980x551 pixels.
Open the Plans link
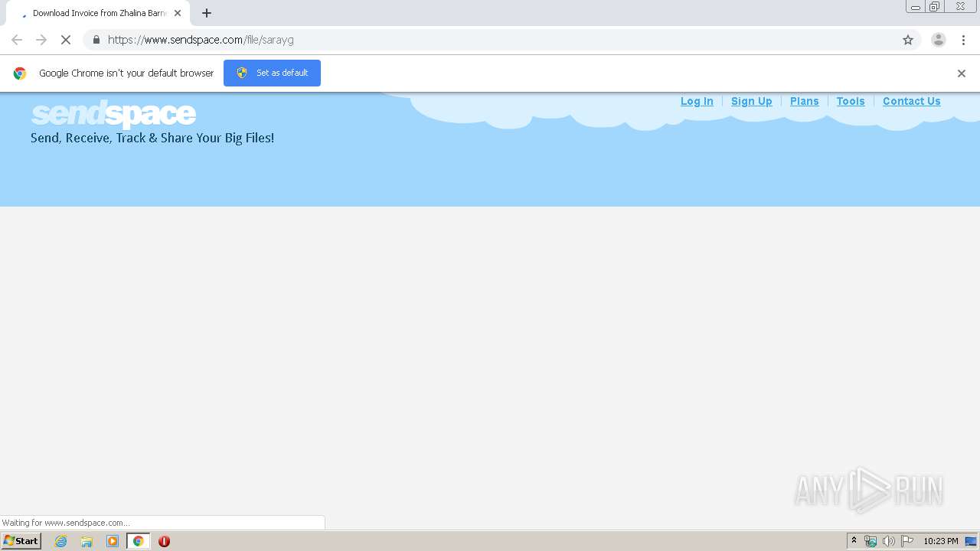805,101
